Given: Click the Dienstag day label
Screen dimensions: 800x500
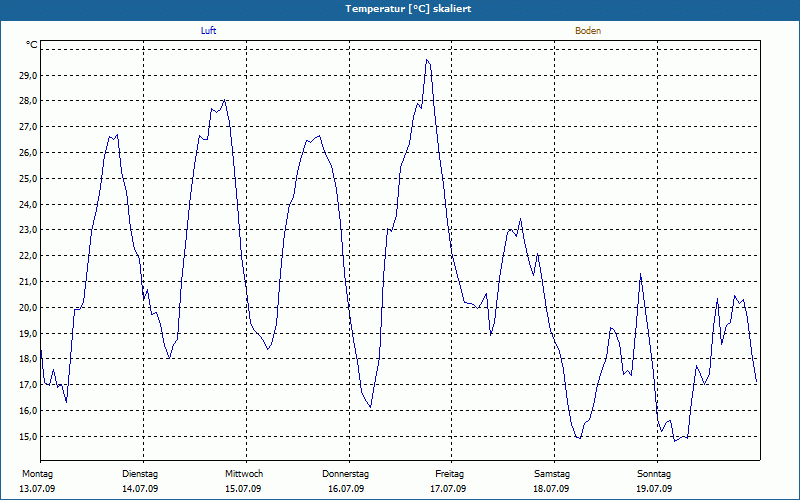Looking at the screenshot, I should (x=140, y=474).
